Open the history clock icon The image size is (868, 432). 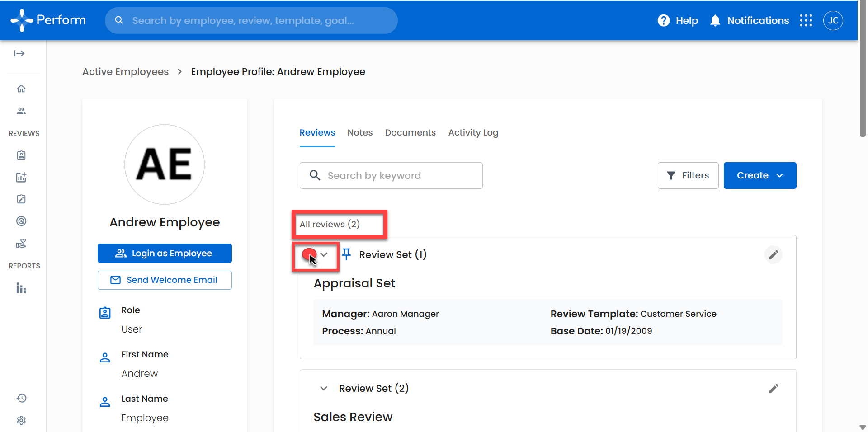click(x=21, y=398)
